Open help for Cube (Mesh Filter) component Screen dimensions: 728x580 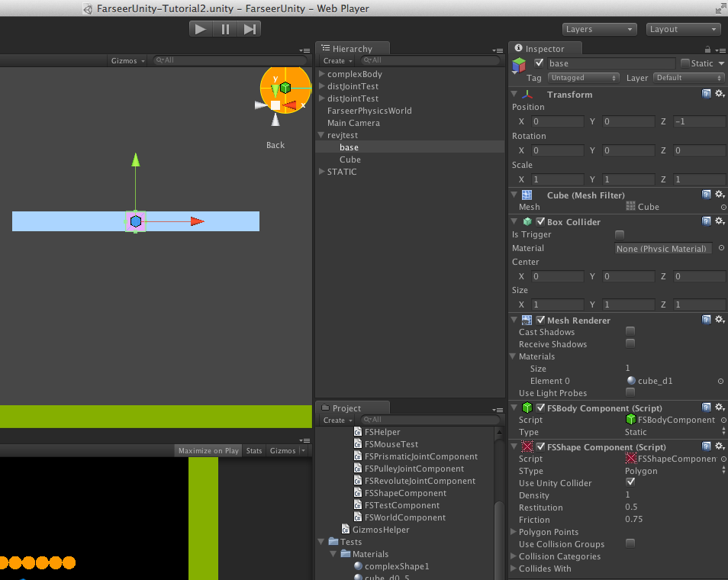[x=706, y=195]
